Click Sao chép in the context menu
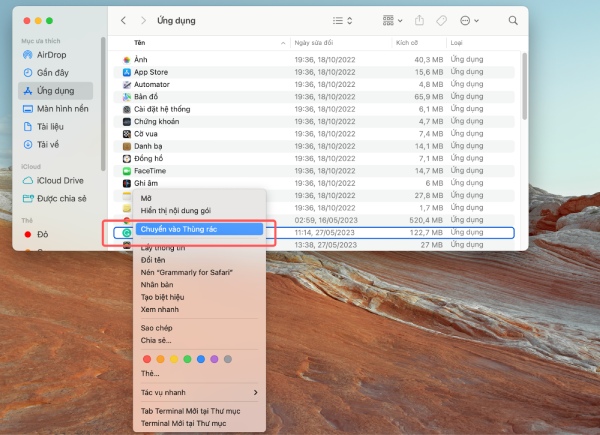 pos(157,328)
